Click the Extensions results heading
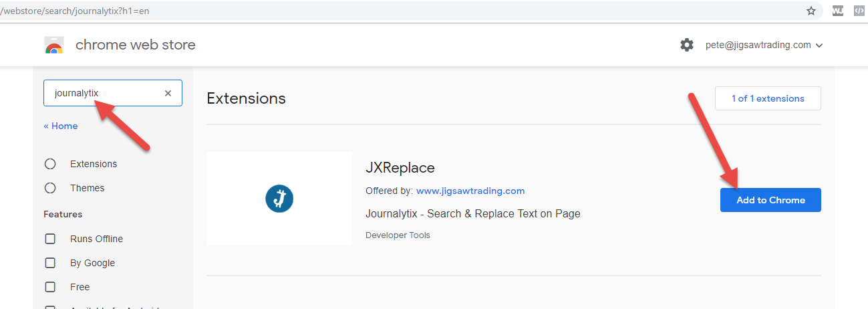 tap(246, 98)
